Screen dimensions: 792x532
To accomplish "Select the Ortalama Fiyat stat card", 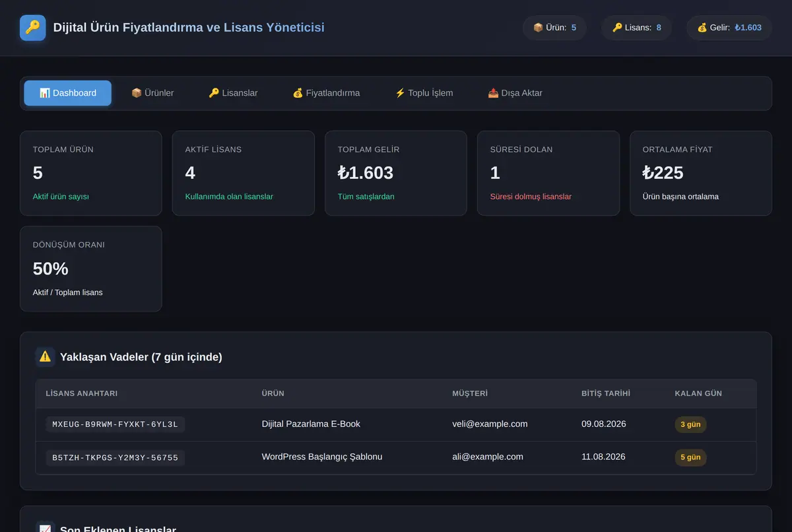I will 701,173.
